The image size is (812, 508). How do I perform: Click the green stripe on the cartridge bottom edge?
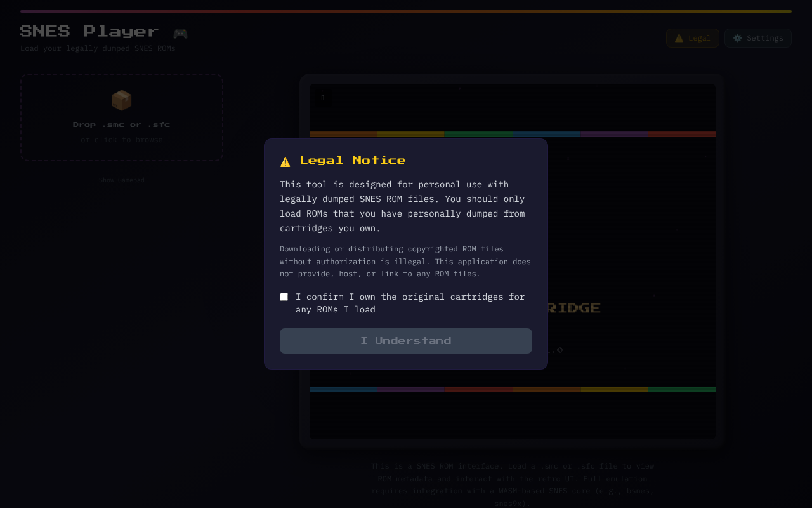pos(681,389)
